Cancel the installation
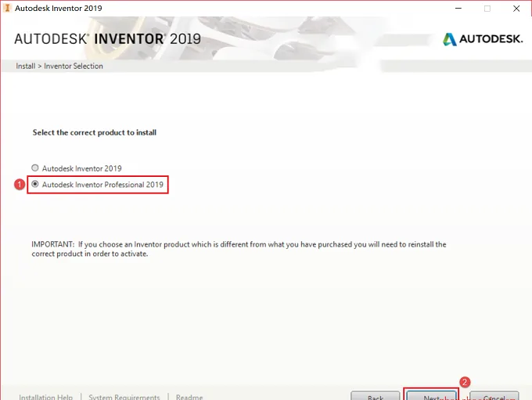Image resolution: width=532 pixels, height=400 pixels. point(494,396)
